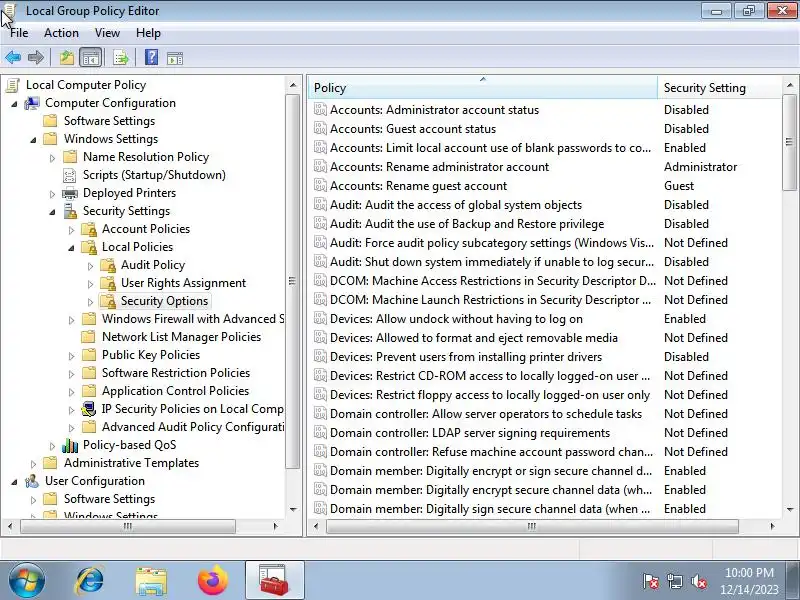Open the Windows Start menu orb
The width and height of the screenshot is (800, 600).
(x=26, y=581)
